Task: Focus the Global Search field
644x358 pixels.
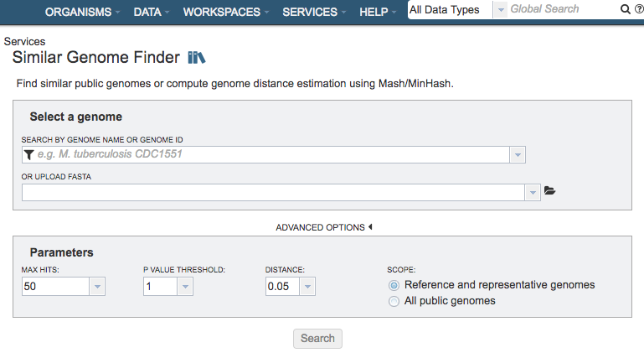Action: pos(563,9)
